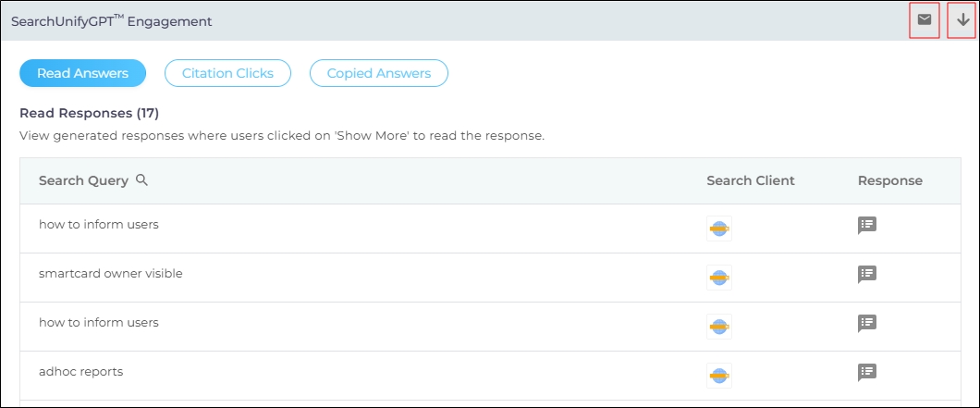The height and width of the screenshot is (408, 980).
Task: Click the 'Read Responses (17)' heading
Action: point(89,114)
